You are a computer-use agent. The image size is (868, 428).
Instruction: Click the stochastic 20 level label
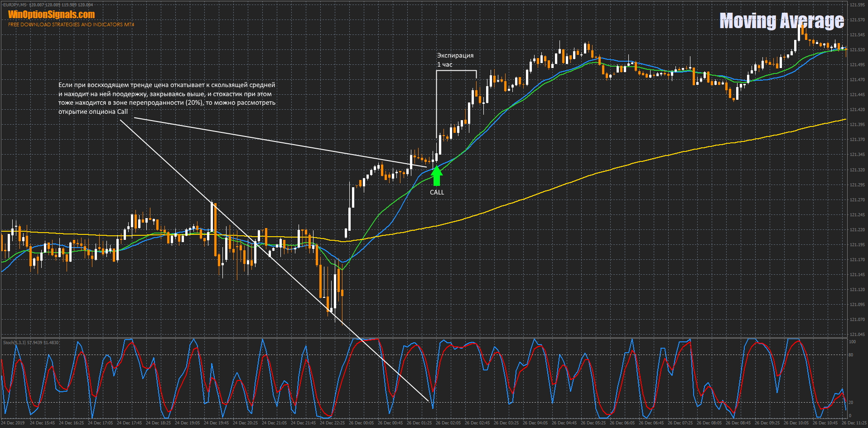[851, 403]
